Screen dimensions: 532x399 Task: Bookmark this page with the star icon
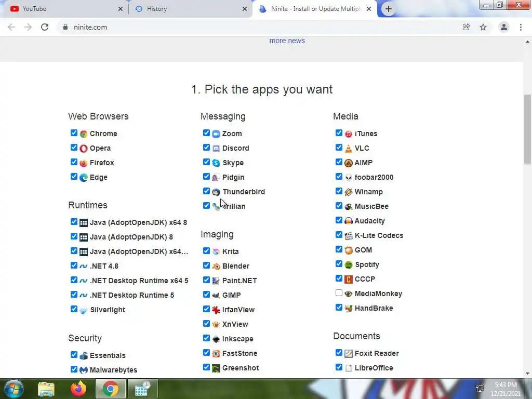(483, 27)
